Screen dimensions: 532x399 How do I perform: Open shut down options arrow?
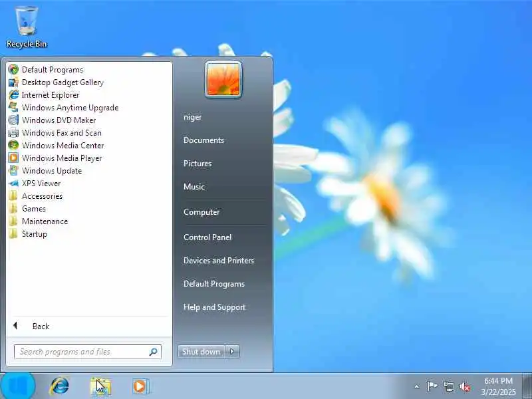[232, 352]
